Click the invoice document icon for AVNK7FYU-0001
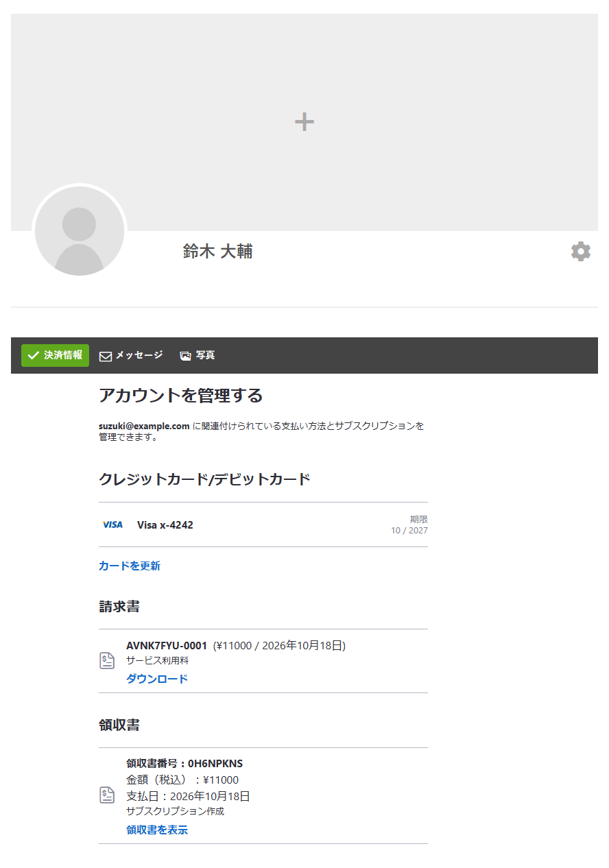The image size is (609, 868). pyautogui.click(x=107, y=661)
